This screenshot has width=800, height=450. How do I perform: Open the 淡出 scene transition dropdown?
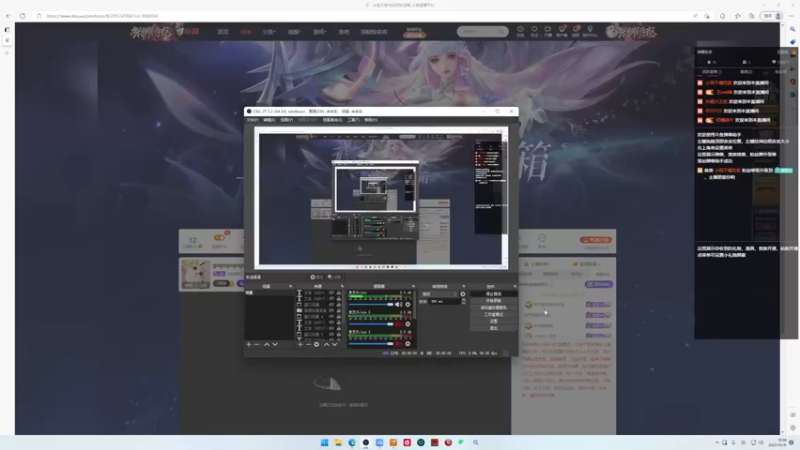439,294
